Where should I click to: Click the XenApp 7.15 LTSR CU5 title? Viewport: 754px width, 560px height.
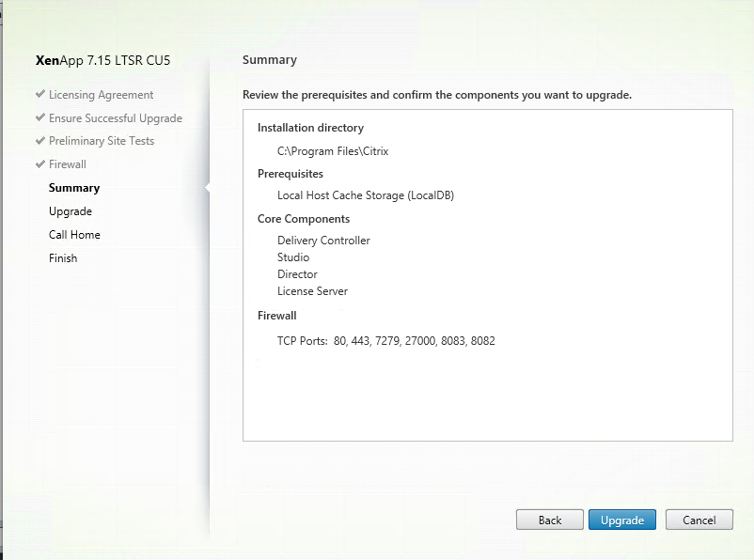(x=102, y=60)
